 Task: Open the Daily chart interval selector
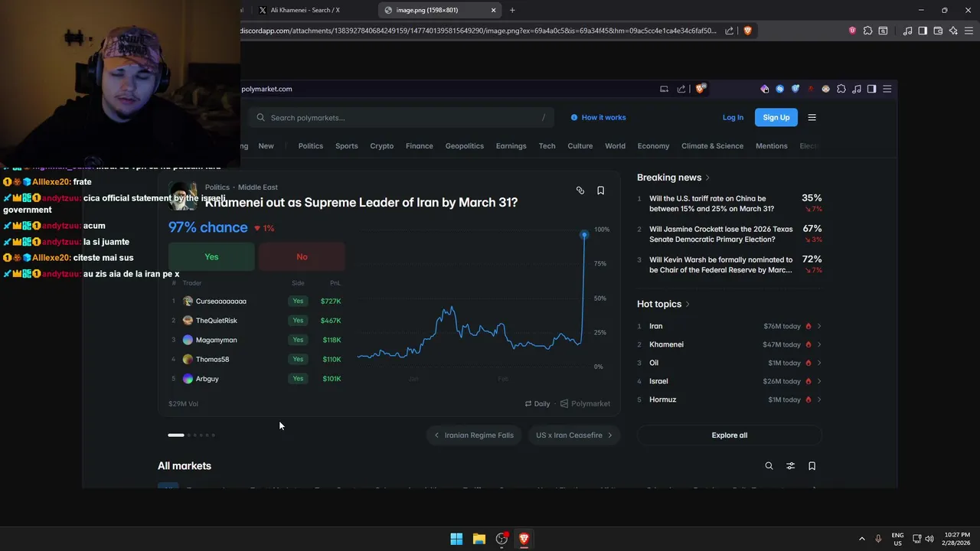[537, 403]
